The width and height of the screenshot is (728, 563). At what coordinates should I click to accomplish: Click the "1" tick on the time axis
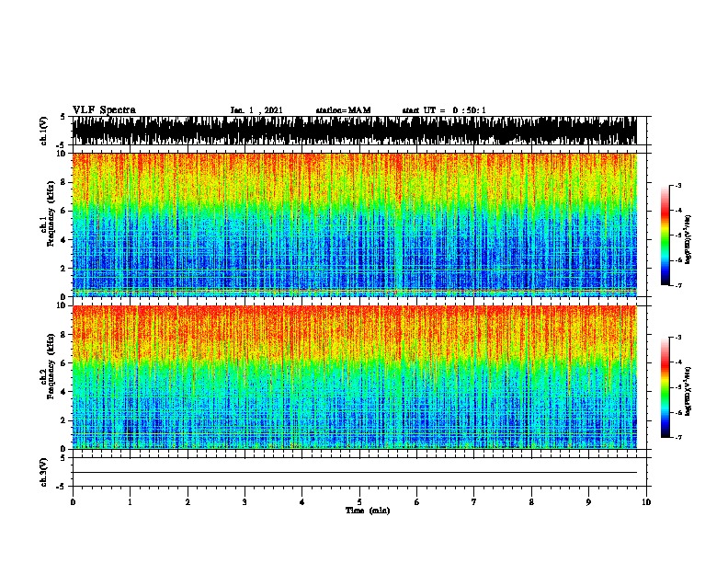coord(130,502)
